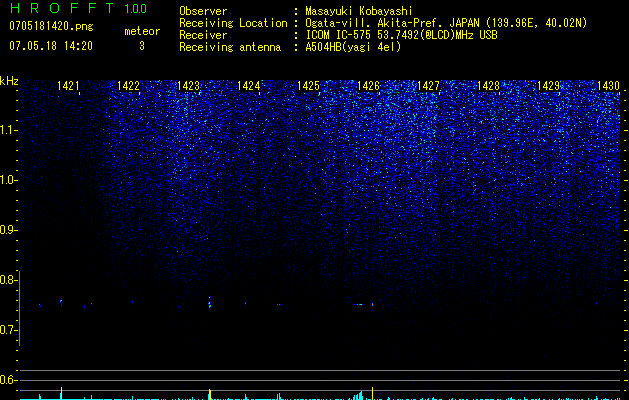
Task: Click the 1425 time marker
Action: 308,86
